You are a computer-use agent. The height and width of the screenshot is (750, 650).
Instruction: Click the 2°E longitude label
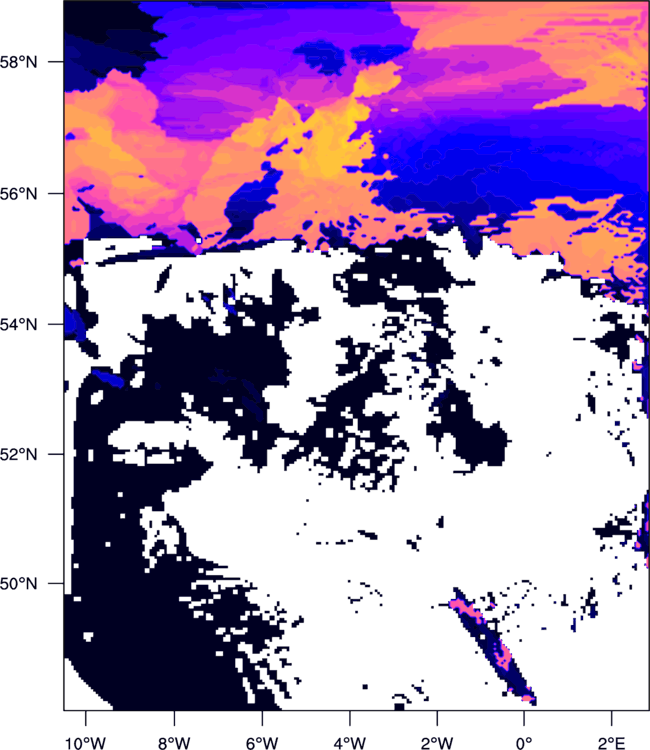[612, 743]
